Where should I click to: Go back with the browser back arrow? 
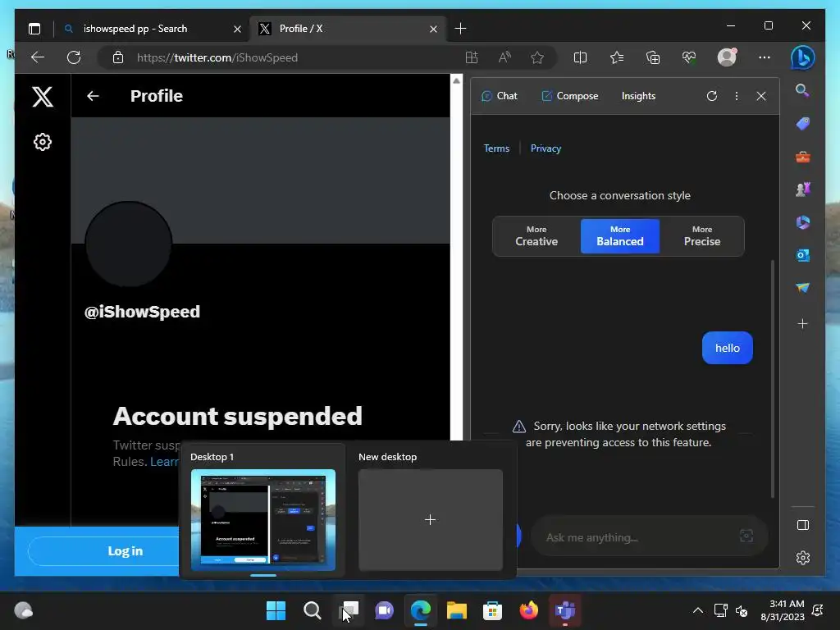38,57
